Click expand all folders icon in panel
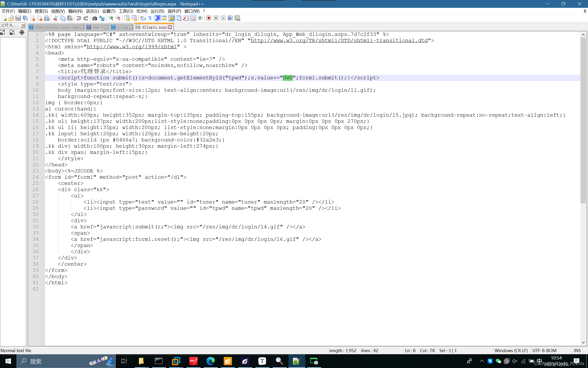Viewport: 588px width, 368px height. [x=3, y=32]
